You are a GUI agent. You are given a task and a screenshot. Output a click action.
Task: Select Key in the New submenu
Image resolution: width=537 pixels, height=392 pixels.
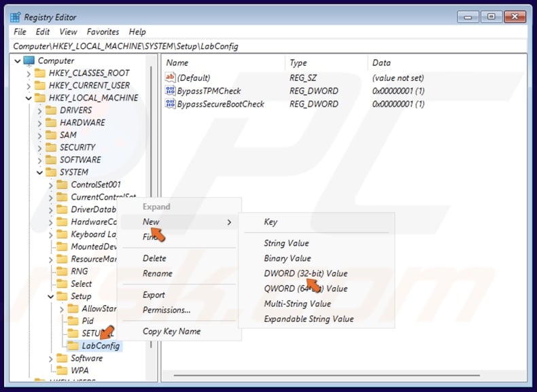pyautogui.click(x=317, y=222)
